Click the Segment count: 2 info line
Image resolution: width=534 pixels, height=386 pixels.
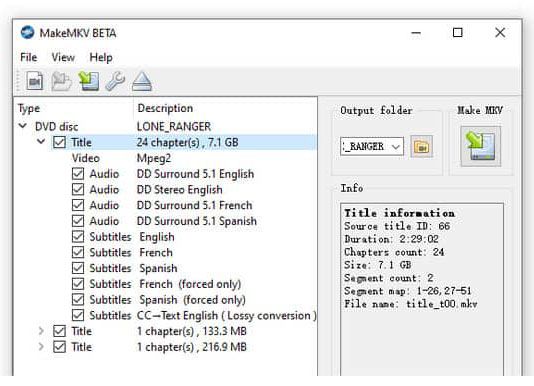pos(389,278)
